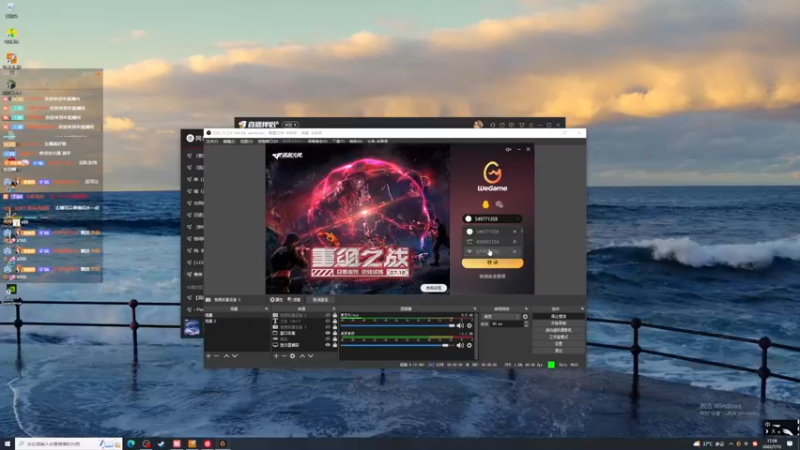Open settings gear for 麦克风/Aux channel
Screen dimensions: 800x450
coord(469,326)
